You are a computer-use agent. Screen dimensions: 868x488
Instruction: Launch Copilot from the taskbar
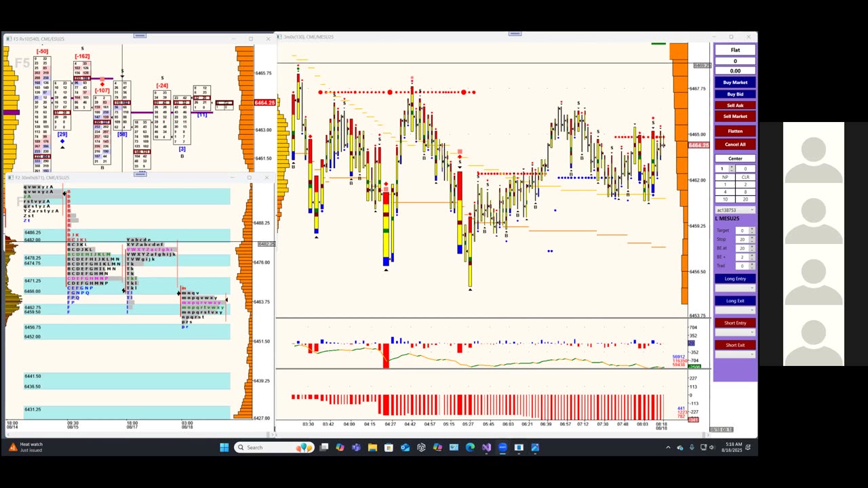(340, 447)
